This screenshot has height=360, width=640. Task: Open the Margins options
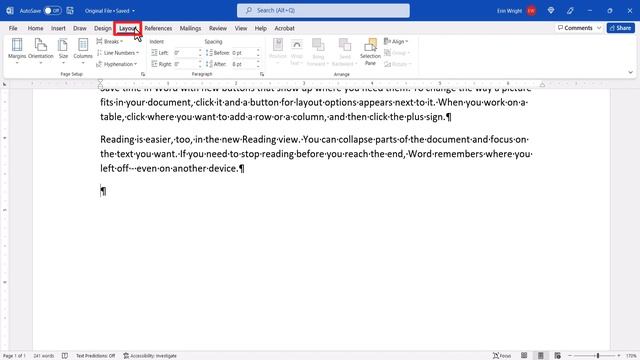pos(17,51)
